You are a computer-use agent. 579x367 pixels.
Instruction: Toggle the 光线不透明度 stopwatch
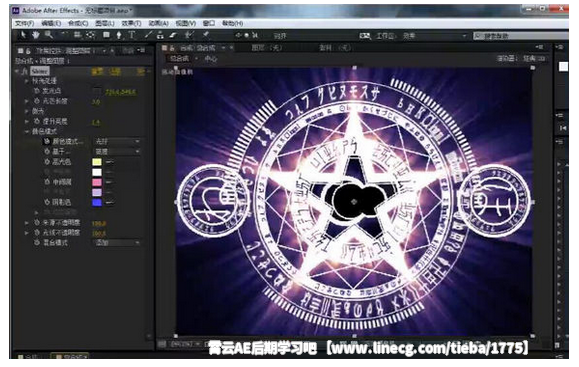coord(37,233)
